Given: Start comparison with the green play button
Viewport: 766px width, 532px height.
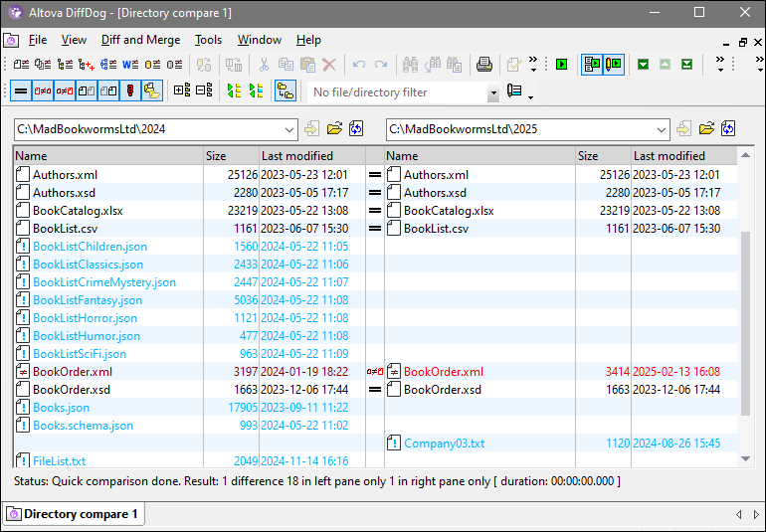Looking at the screenshot, I should 562,65.
